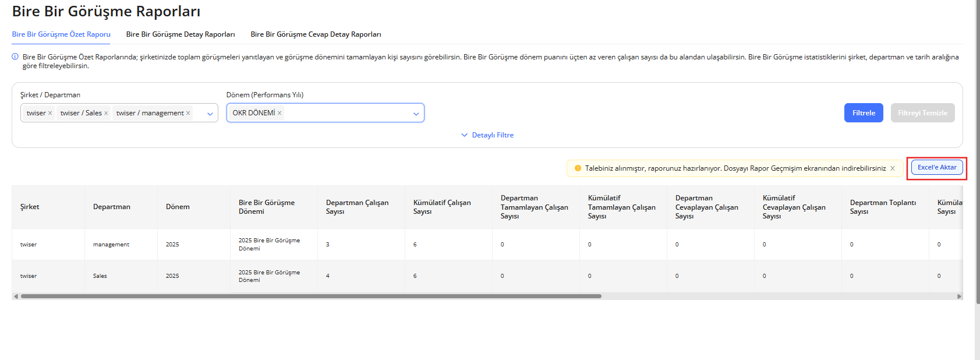Open the Şirket / Departman dropdown
Screen dimensions: 980x360
coord(210,114)
